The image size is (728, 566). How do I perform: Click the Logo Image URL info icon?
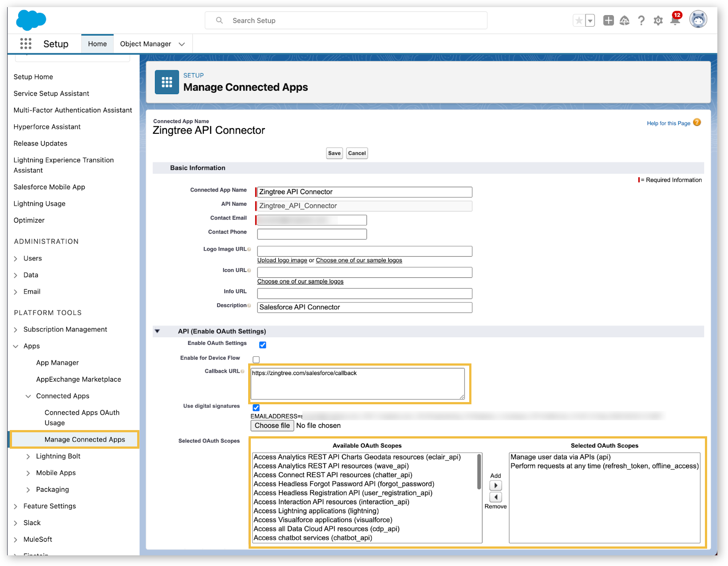(x=249, y=249)
